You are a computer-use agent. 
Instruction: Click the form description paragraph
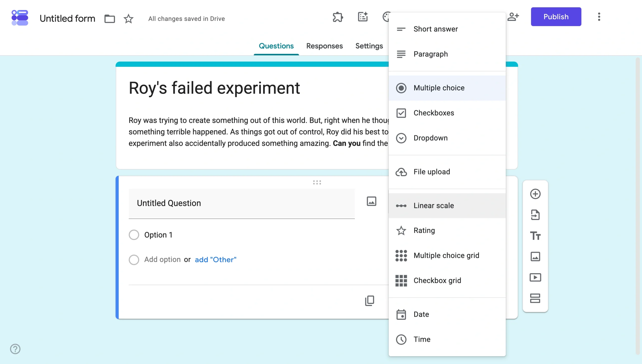tap(258, 132)
